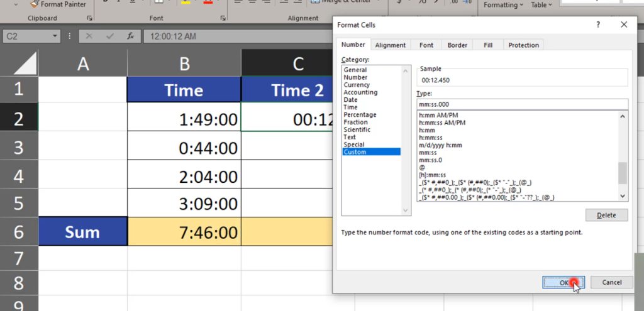This screenshot has width=644, height=311.
Task: Click the format list scroll down arrow
Action: (x=623, y=196)
